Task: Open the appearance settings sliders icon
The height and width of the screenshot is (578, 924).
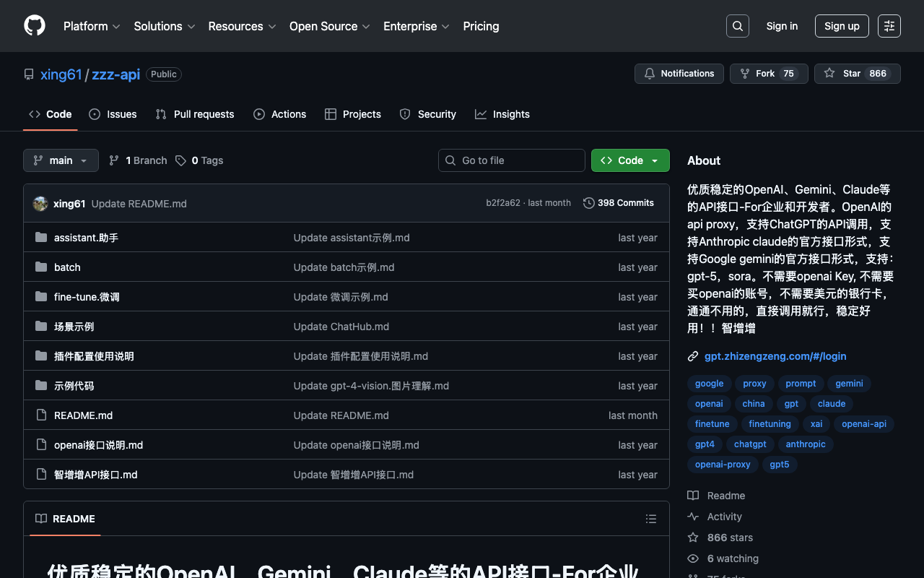Action: click(x=889, y=26)
